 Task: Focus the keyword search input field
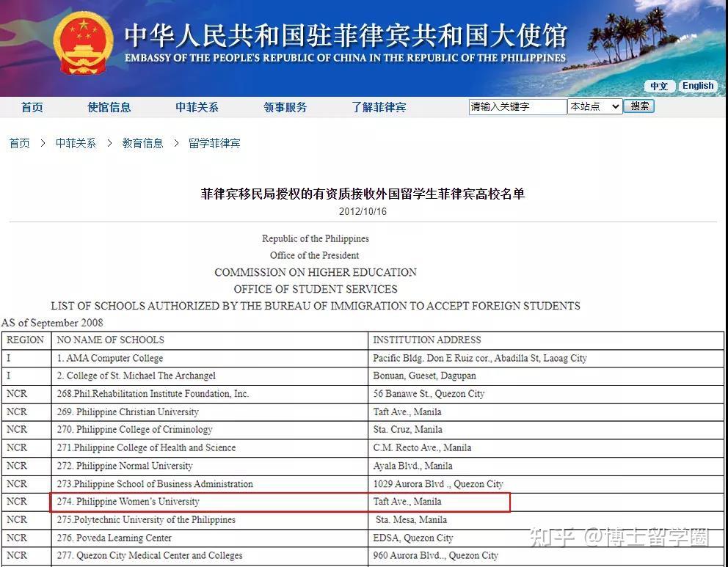[517, 106]
